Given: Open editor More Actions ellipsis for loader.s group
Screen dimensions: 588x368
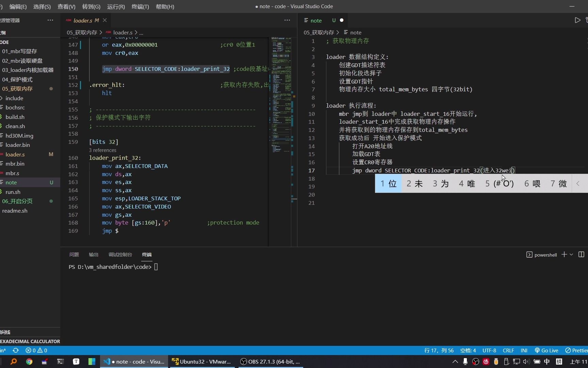Looking at the screenshot, I should 287,20.
